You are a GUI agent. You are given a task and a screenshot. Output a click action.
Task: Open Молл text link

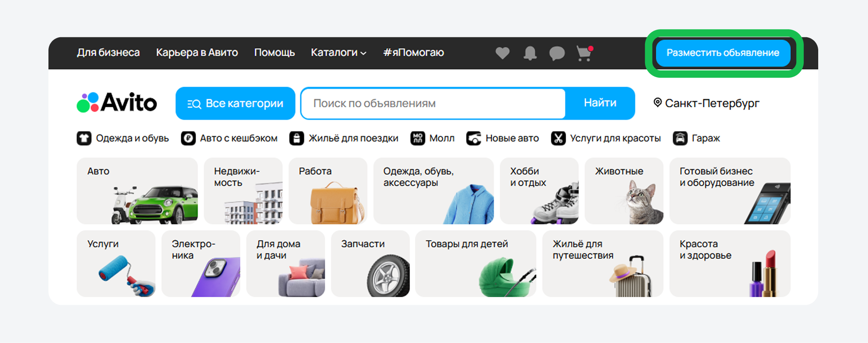pyautogui.click(x=442, y=138)
